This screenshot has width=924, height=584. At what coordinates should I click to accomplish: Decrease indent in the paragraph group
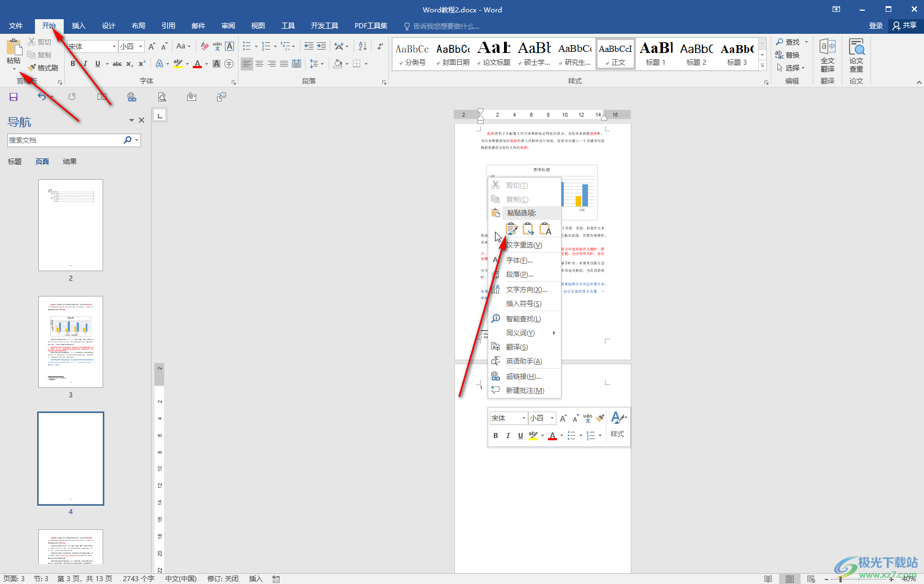(309, 46)
